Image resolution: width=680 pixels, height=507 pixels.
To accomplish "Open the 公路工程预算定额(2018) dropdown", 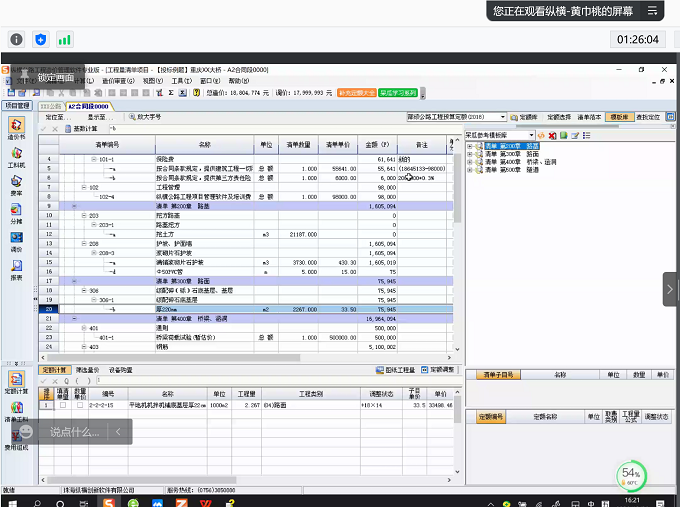I will pyautogui.click(x=503, y=117).
